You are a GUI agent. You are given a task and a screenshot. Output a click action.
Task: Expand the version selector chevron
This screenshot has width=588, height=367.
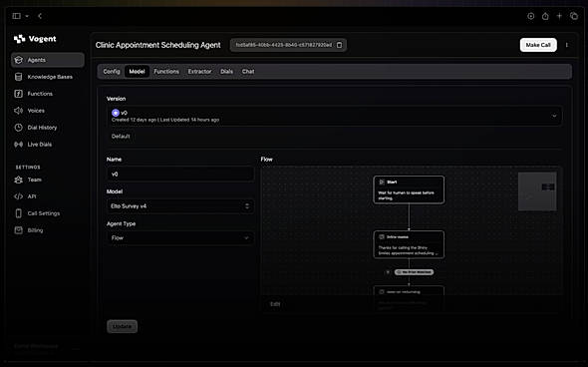(x=554, y=116)
